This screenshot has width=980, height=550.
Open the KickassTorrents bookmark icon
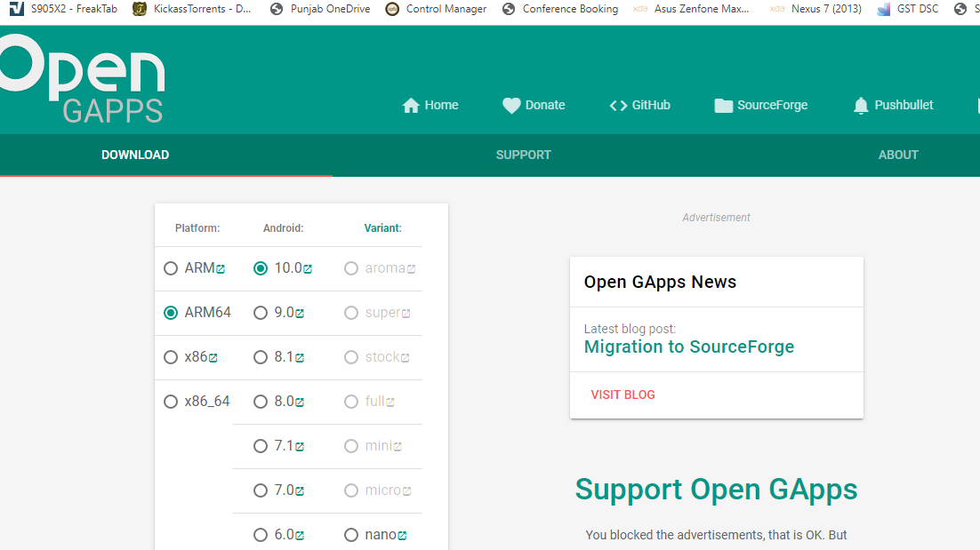pos(140,9)
